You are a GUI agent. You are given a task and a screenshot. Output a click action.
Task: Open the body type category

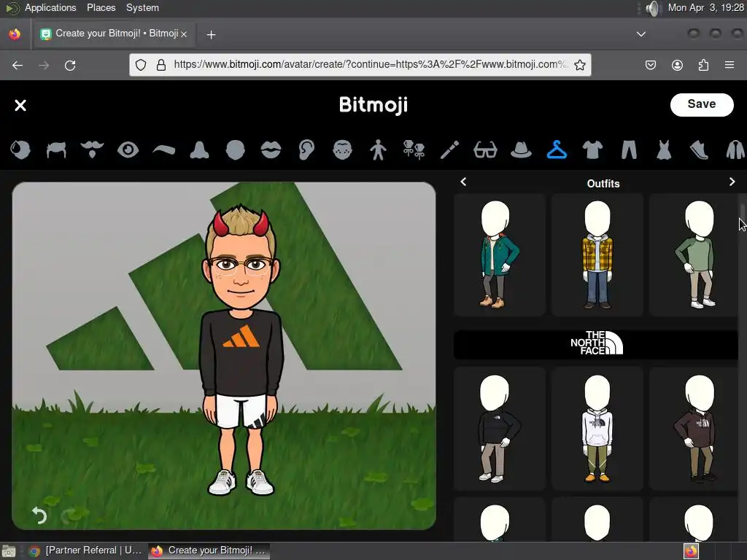coord(378,150)
